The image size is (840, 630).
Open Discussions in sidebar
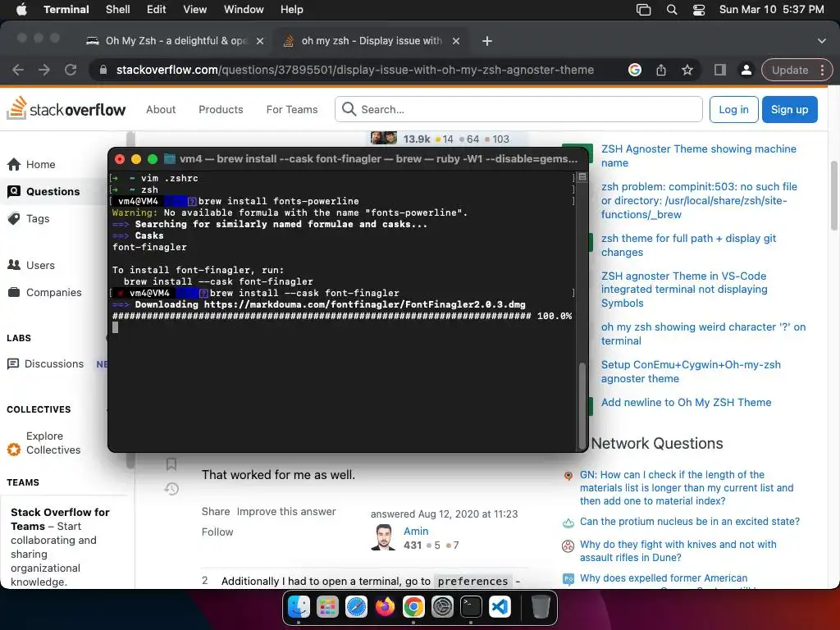46,363
